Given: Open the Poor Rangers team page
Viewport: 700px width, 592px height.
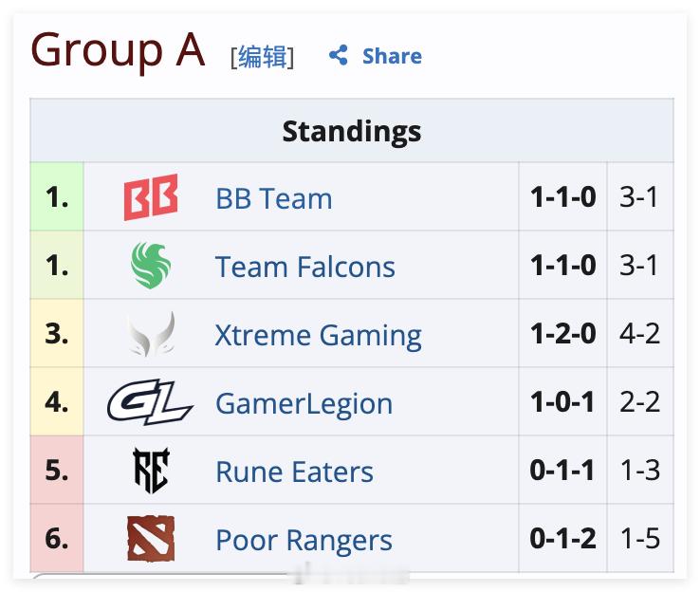Looking at the screenshot, I should click(x=304, y=540).
